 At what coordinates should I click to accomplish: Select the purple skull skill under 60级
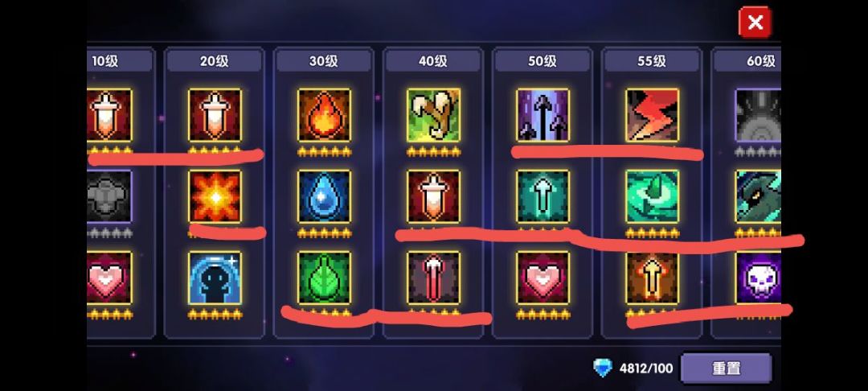pyautogui.click(x=758, y=278)
